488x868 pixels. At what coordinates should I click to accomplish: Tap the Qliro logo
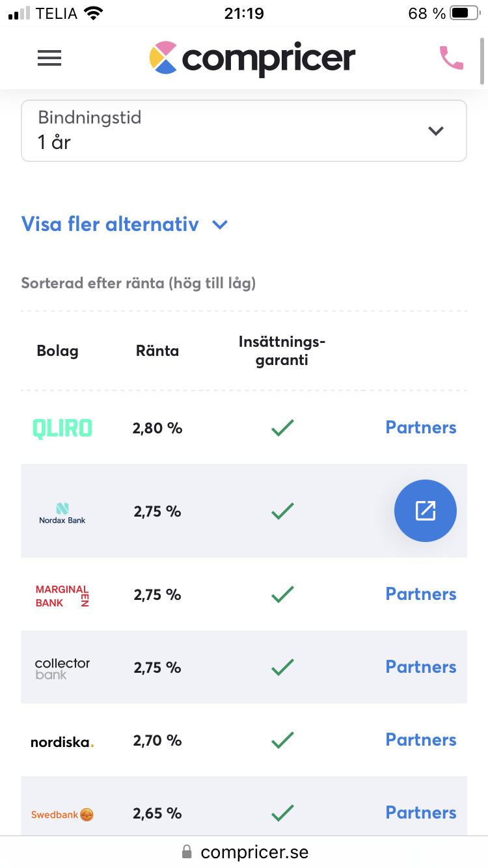pos(62,427)
